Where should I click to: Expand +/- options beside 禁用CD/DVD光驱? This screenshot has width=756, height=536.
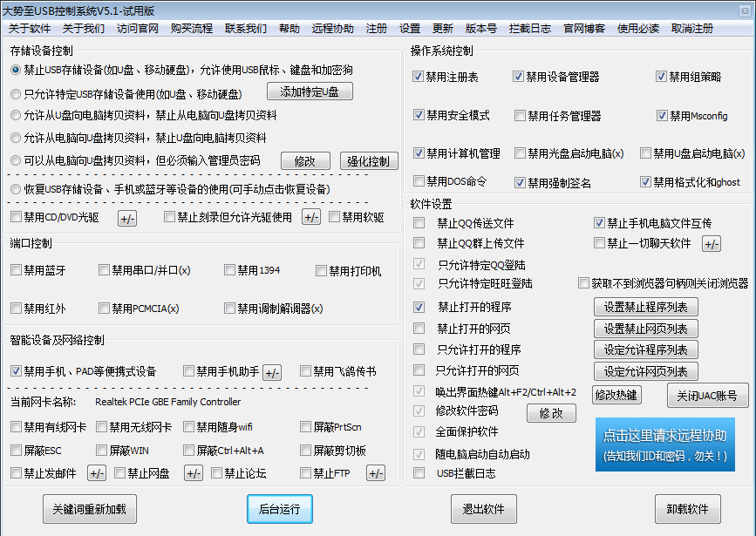point(126,218)
